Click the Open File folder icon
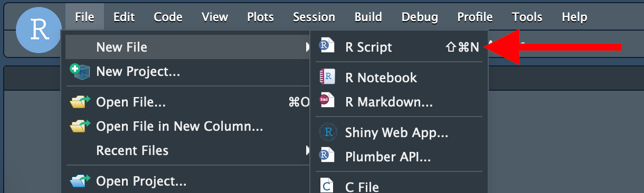This screenshot has width=644, height=193. pyautogui.click(x=80, y=102)
